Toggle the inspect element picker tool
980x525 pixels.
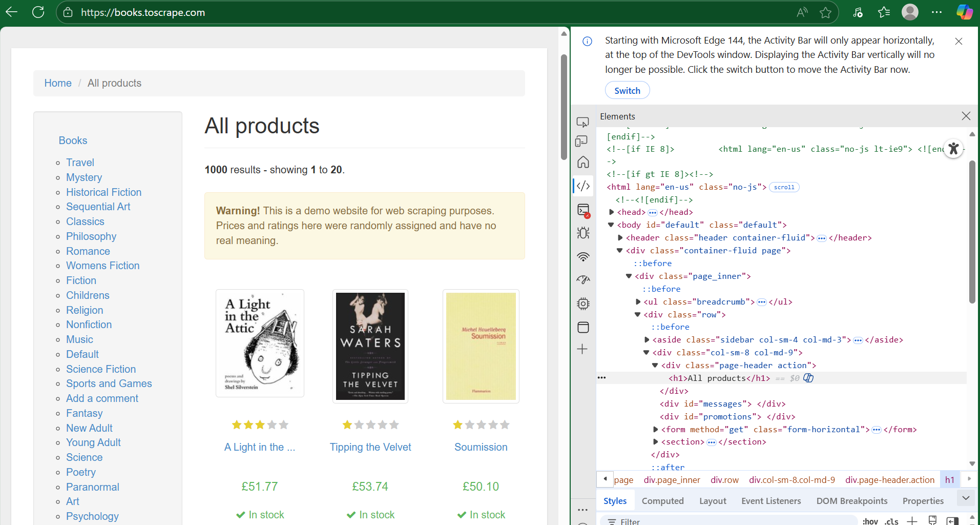(582, 122)
